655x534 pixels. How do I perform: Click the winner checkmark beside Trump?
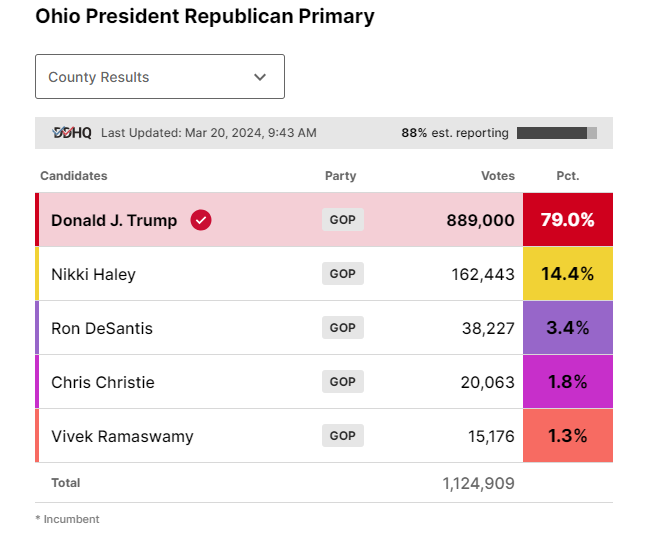(201, 220)
